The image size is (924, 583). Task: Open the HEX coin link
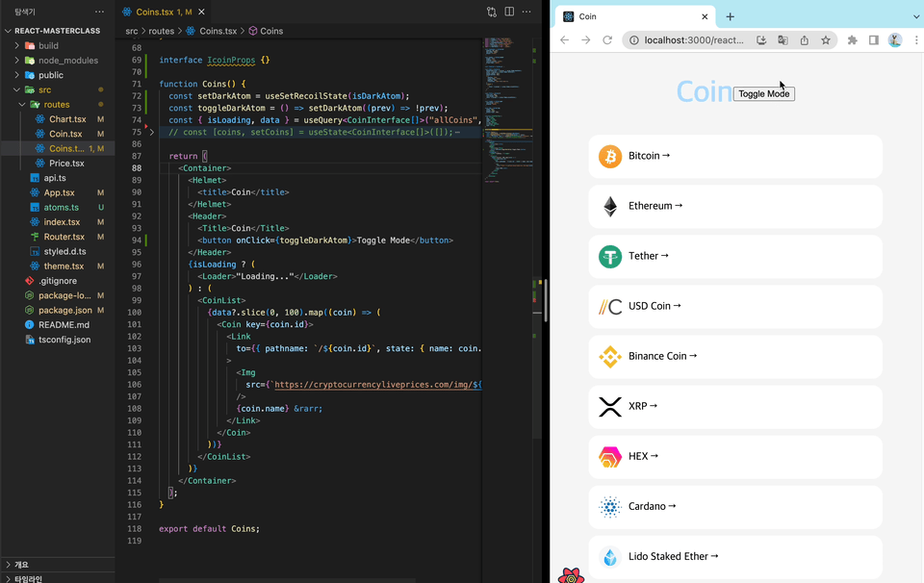click(643, 456)
